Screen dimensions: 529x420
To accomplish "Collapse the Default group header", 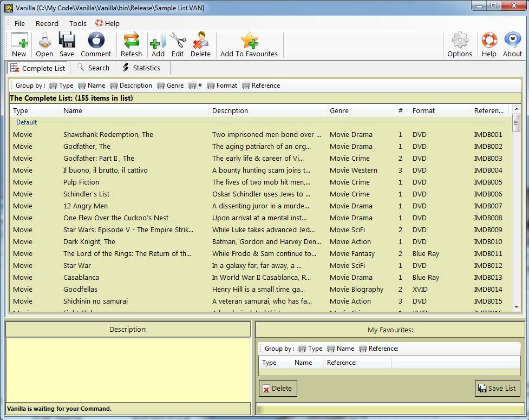I will click(x=27, y=122).
